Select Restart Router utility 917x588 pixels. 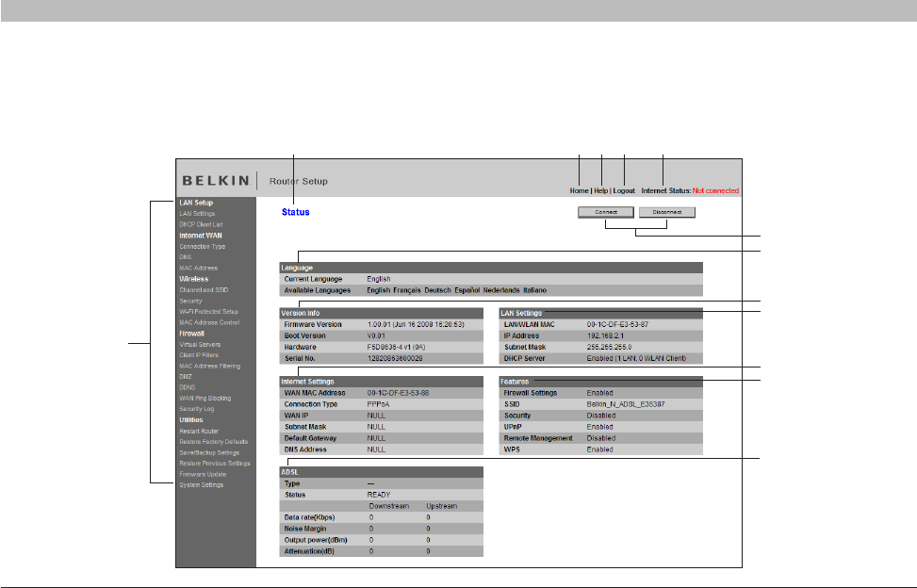point(199,432)
